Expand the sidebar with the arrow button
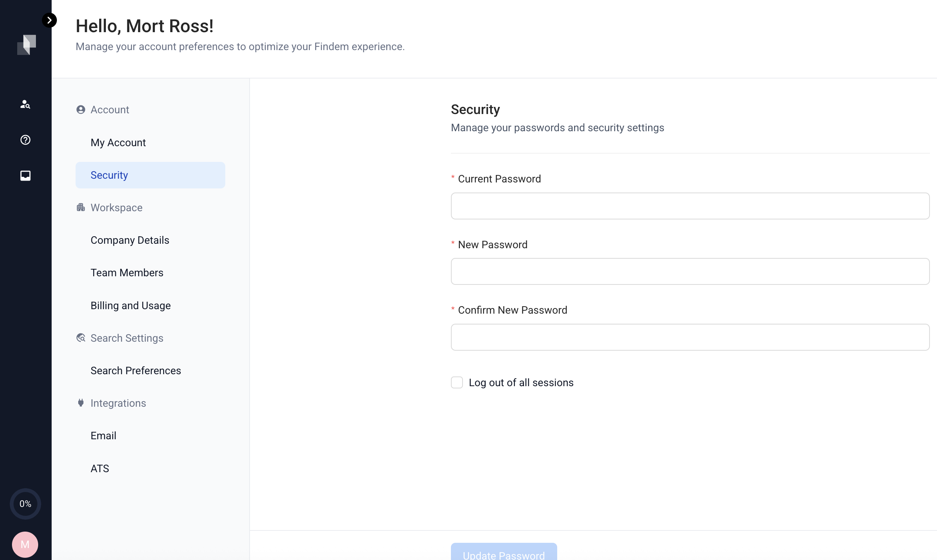937x560 pixels. 49,20
